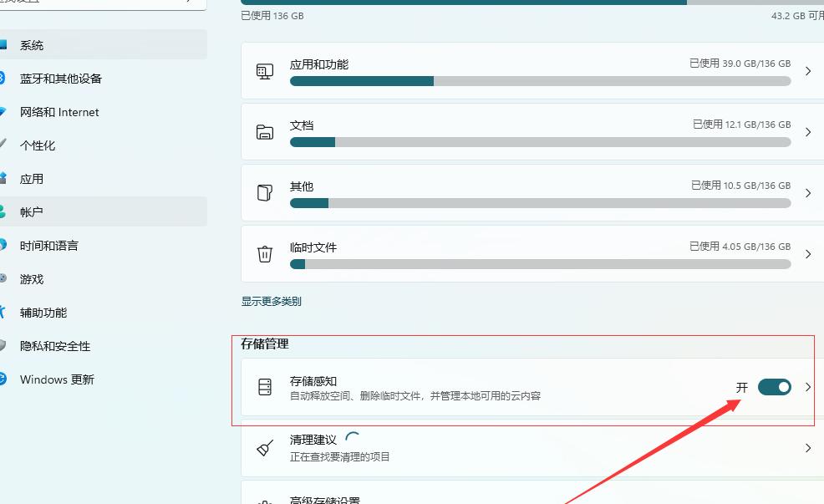Toggle off 存储感知 storage sense
The width and height of the screenshot is (824, 504).
point(774,387)
